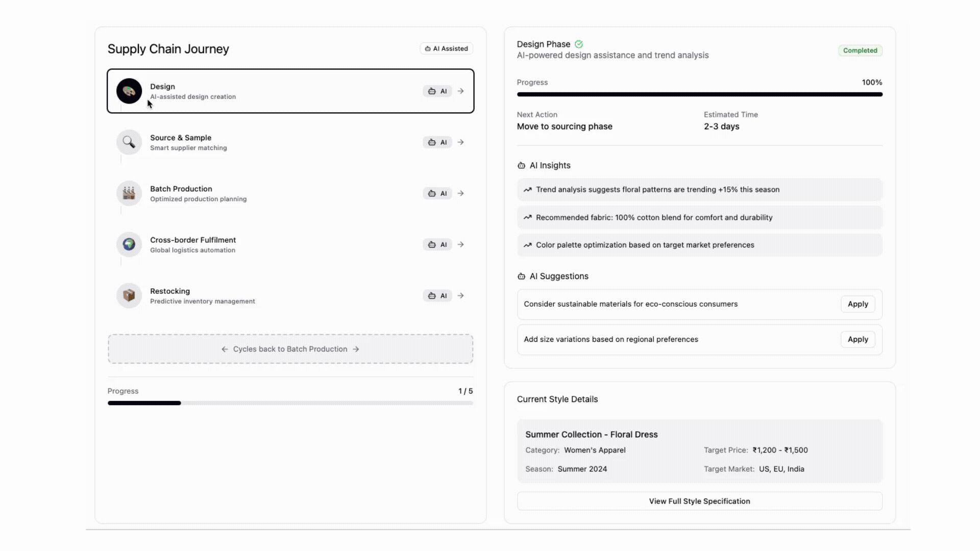Image resolution: width=980 pixels, height=551 pixels.
Task: Toggle the AI Assisted switch in the header
Action: (x=446, y=48)
